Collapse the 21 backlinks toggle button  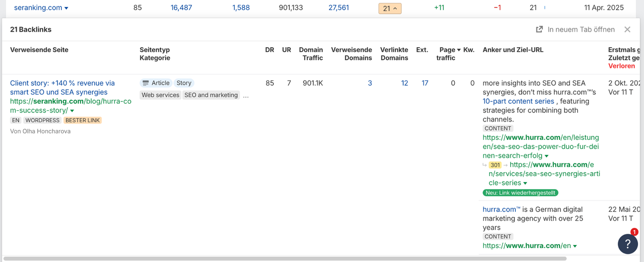[390, 8]
